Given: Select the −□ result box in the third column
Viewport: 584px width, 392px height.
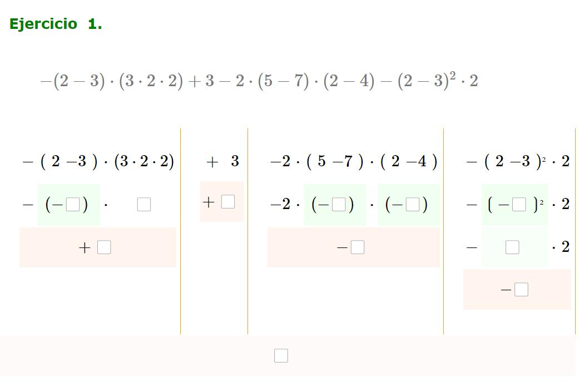Looking at the screenshot, I should coord(358,247).
